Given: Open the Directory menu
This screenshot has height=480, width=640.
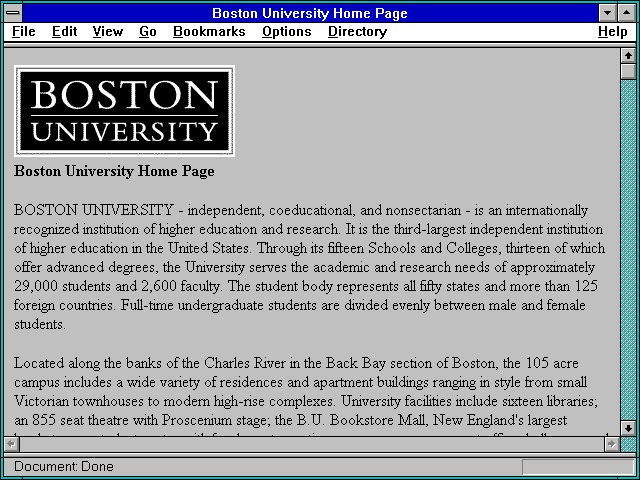Looking at the screenshot, I should coord(358,32).
